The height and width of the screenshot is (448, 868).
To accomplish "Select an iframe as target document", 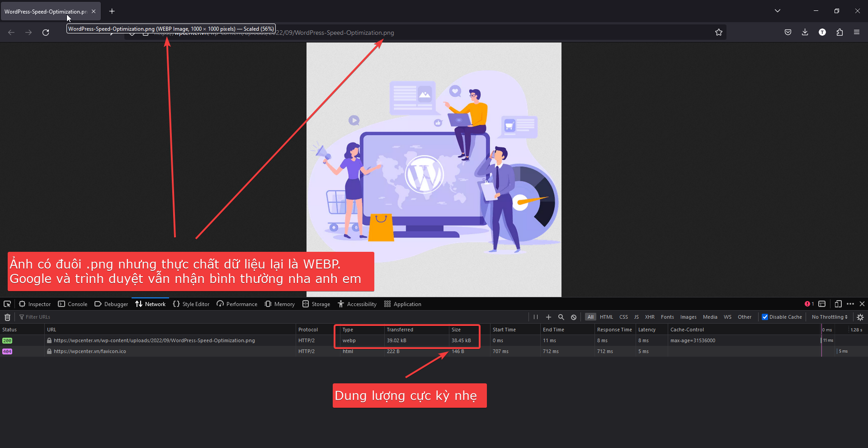I will (822, 304).
